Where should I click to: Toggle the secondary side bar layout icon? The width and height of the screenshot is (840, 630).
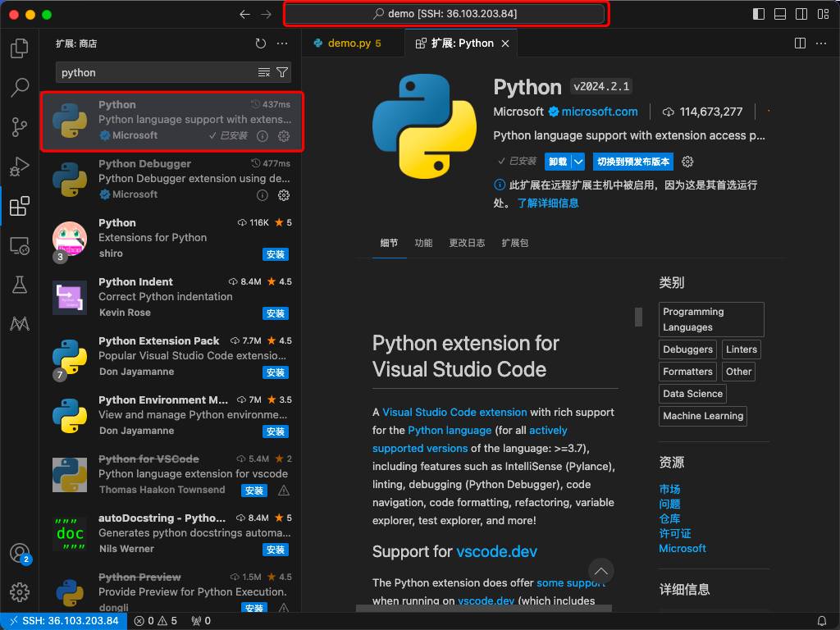pos(801,14)
